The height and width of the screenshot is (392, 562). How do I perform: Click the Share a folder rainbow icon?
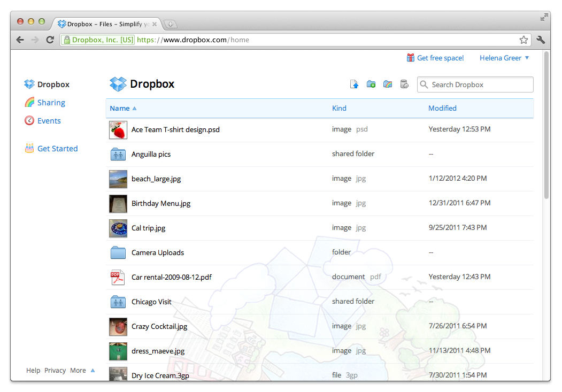coord(388,84)
